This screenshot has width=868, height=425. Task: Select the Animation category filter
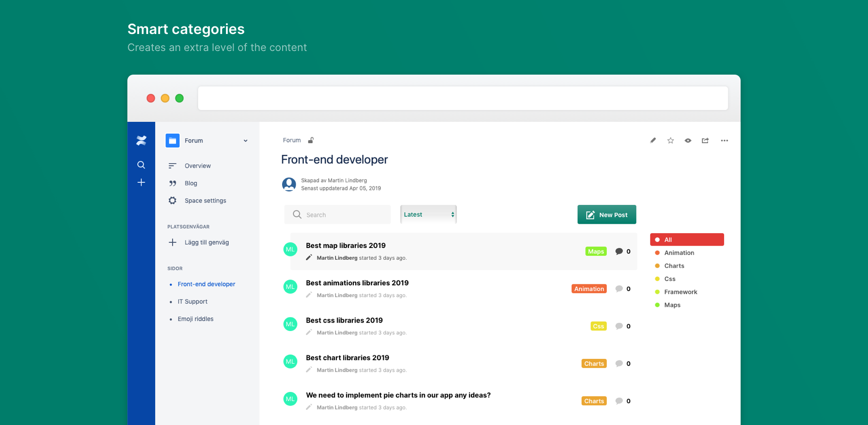coord(679,253)
